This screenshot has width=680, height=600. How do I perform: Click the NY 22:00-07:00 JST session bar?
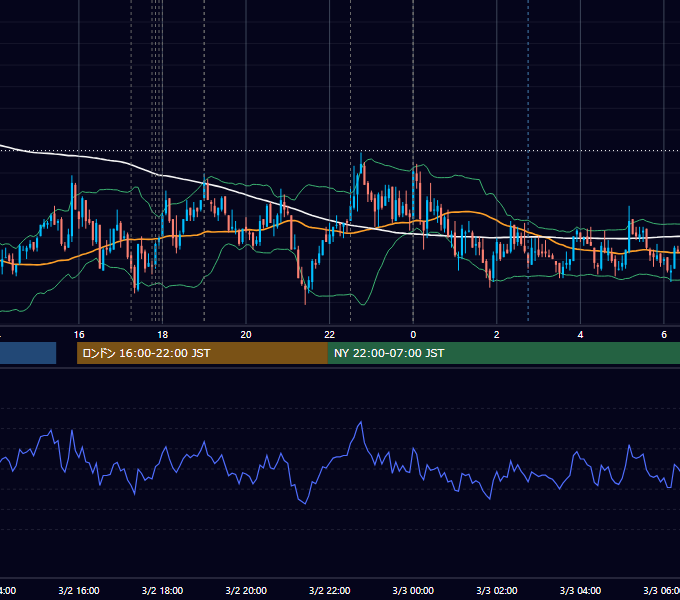tap(503, 353)
